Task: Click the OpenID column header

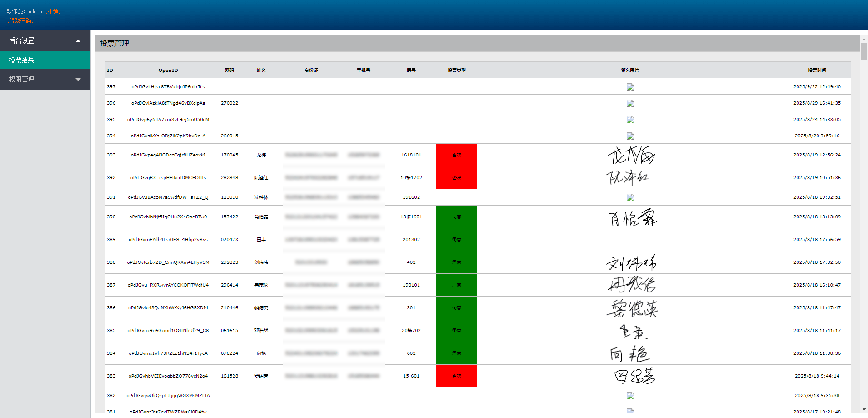Action: coord(168,71)
